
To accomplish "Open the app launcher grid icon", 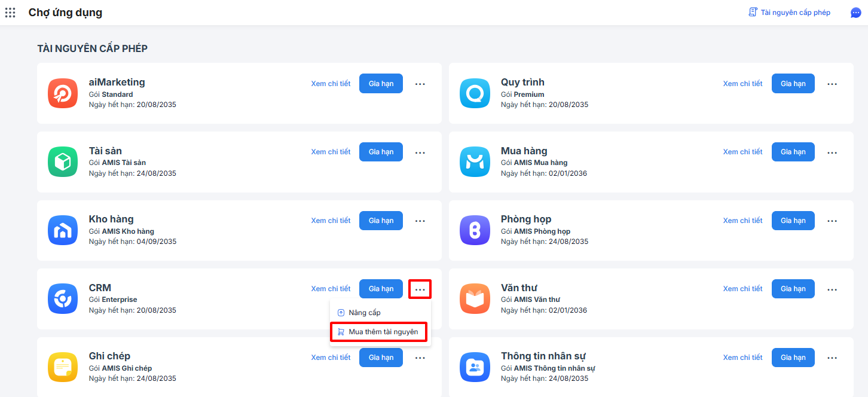I will click(x=10, y=13).
